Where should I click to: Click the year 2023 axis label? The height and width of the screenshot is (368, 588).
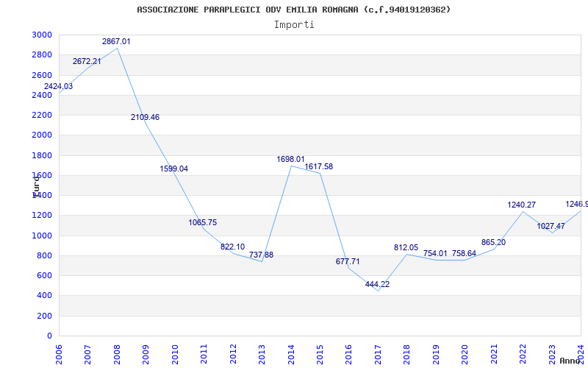click(x=552, y=355)
